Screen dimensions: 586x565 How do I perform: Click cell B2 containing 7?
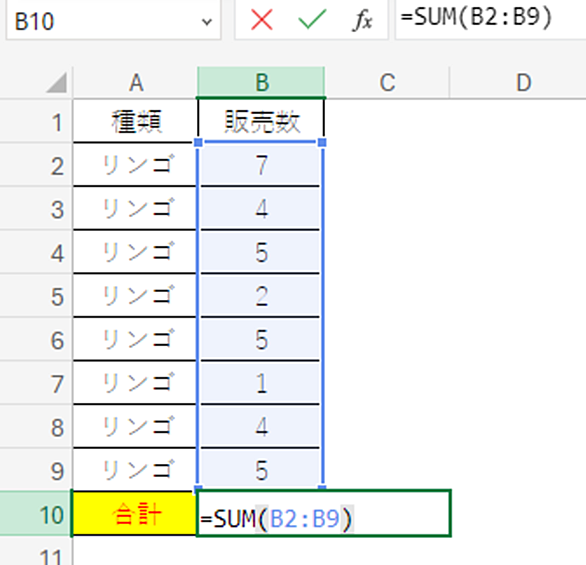tap(261, 164)
